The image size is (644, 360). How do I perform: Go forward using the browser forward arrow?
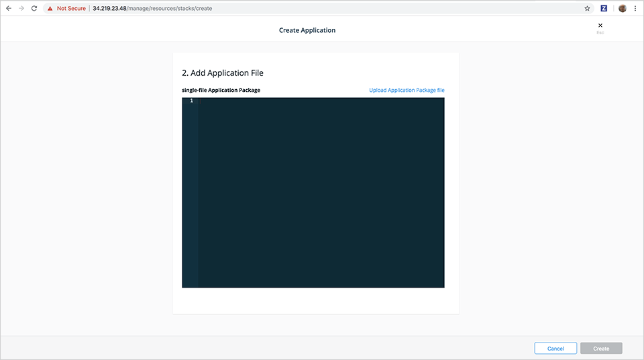pos(21,8)
